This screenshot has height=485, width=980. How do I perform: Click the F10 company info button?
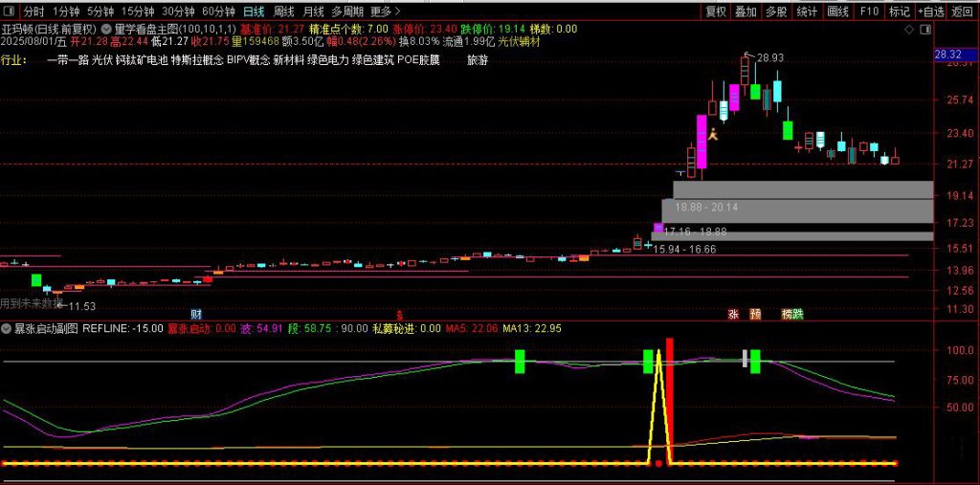869,11
